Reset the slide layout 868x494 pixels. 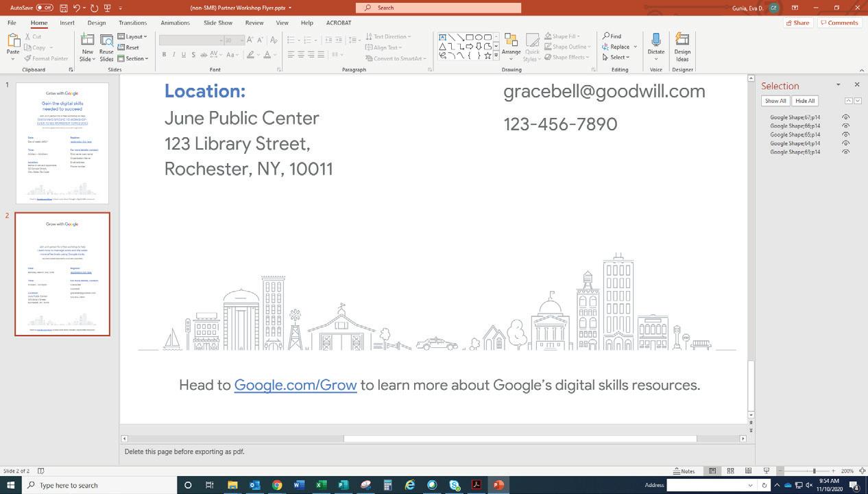128,47
